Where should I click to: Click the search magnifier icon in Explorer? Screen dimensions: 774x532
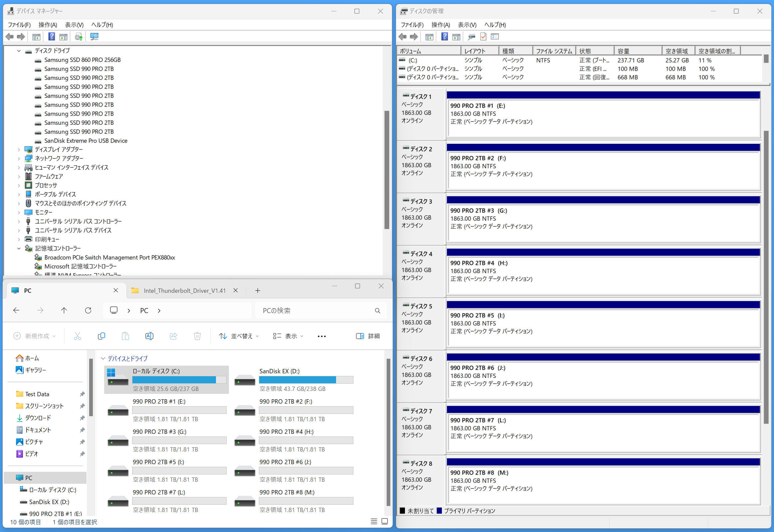tap(378, 311)
